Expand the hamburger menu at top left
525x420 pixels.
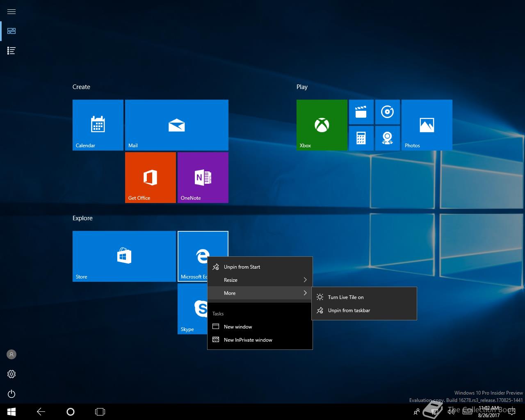pyautogui.click(x=11, y=11)
